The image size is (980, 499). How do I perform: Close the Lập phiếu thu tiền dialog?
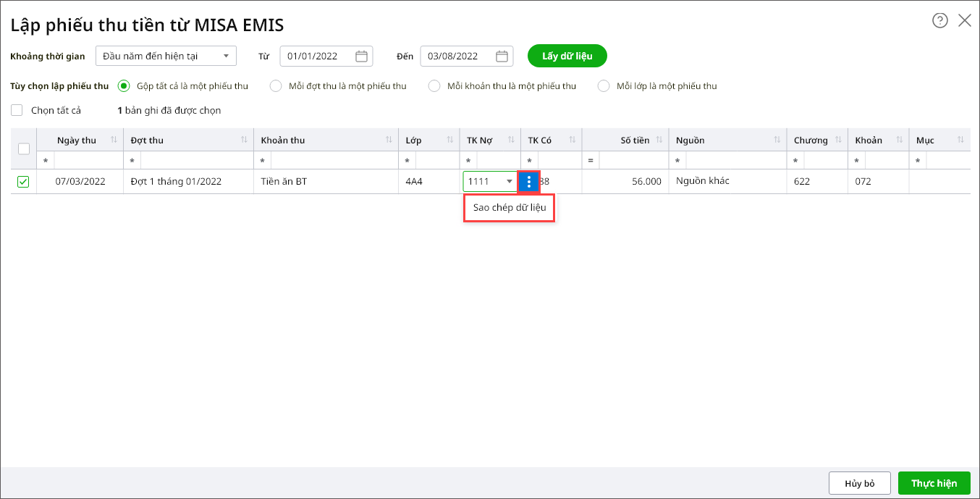(x=965, y=20)
